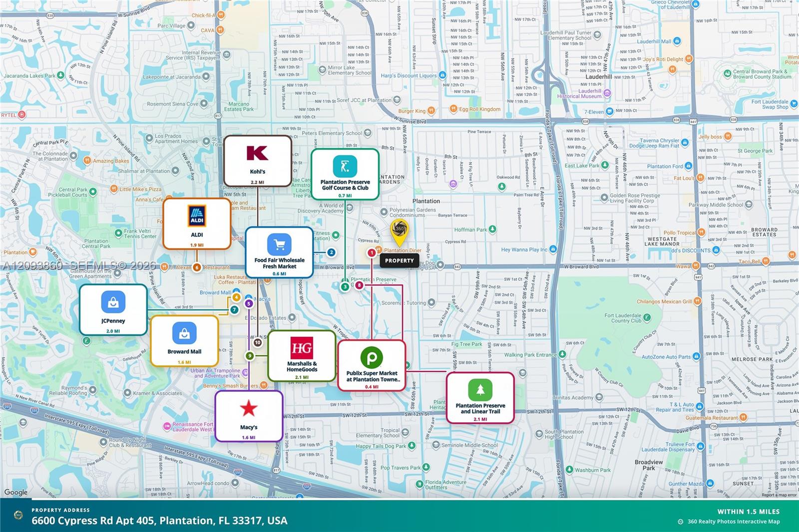
Task: Click 360 Realty Photos Interactive Map text
Action: tap(734, 522)
